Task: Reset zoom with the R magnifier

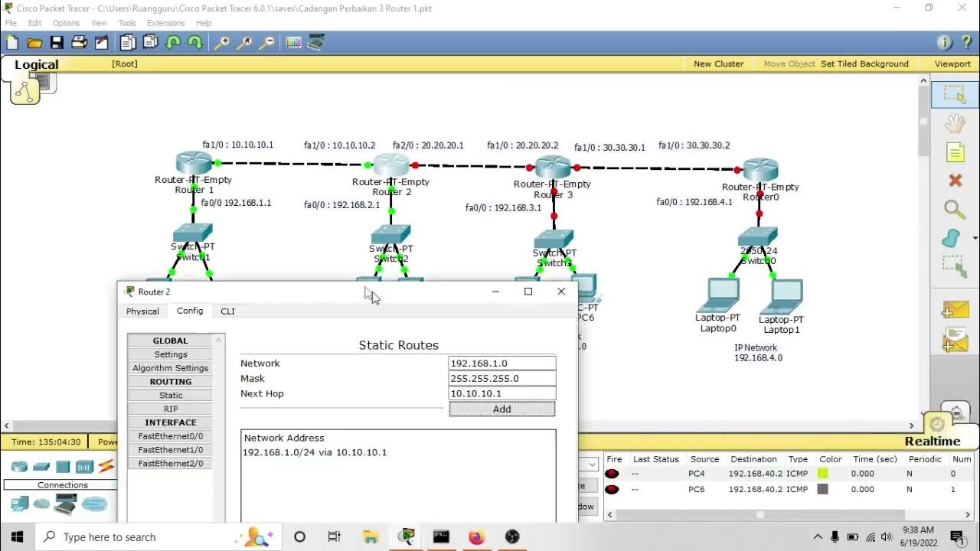Action: [x=244, y=43]
